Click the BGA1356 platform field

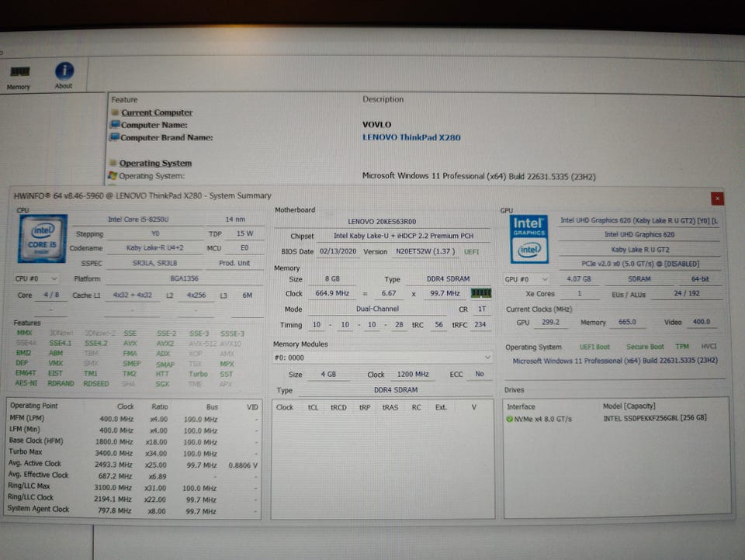tap(185, 278)
